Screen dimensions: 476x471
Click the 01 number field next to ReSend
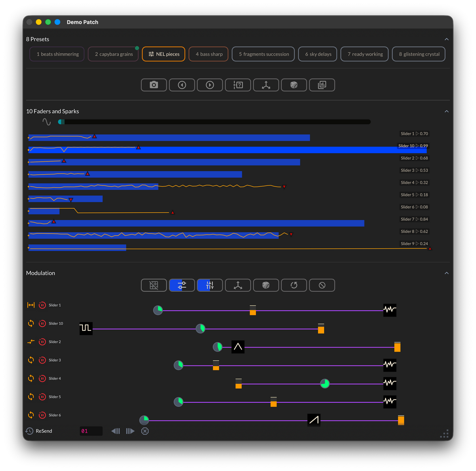tap(91, 431)
